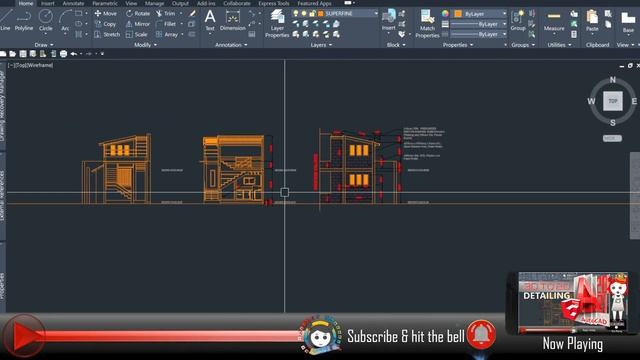Switch to the Parametric ribbon tab
This screenshot has height=360, width=640.
point(104,3)
